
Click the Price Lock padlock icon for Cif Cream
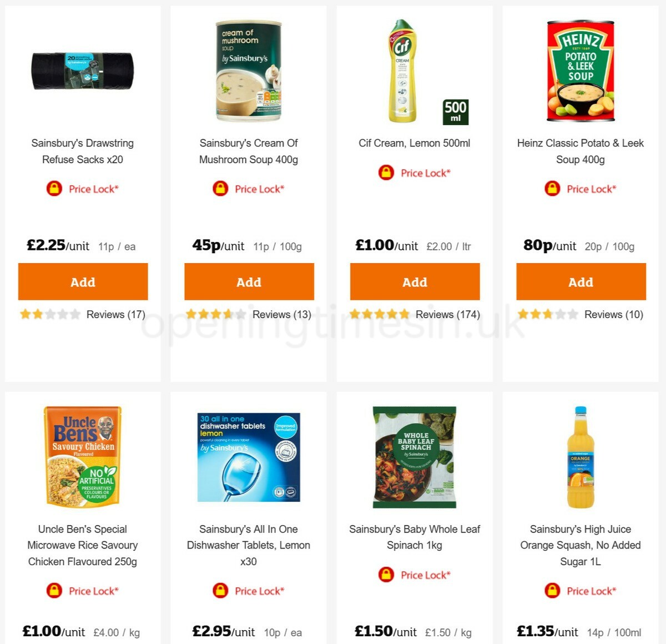(386, 173)
